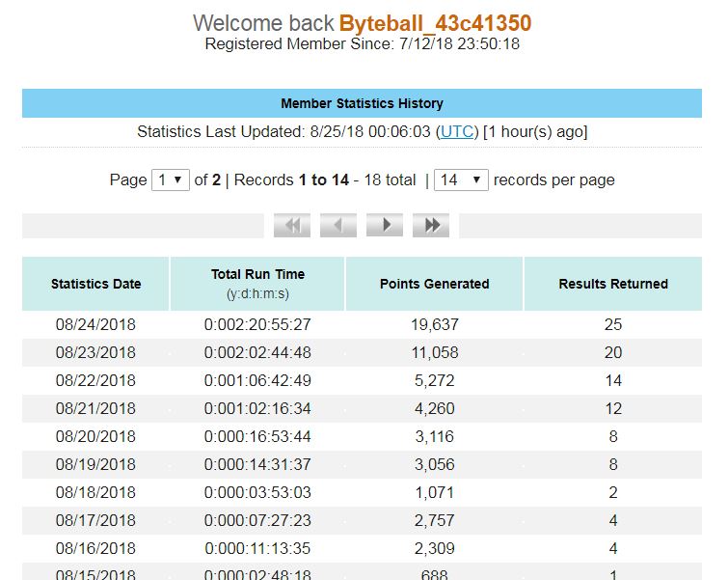Click run time 0:001:02:16:34
The image size is (728, 580).
(x=257, y=408)
